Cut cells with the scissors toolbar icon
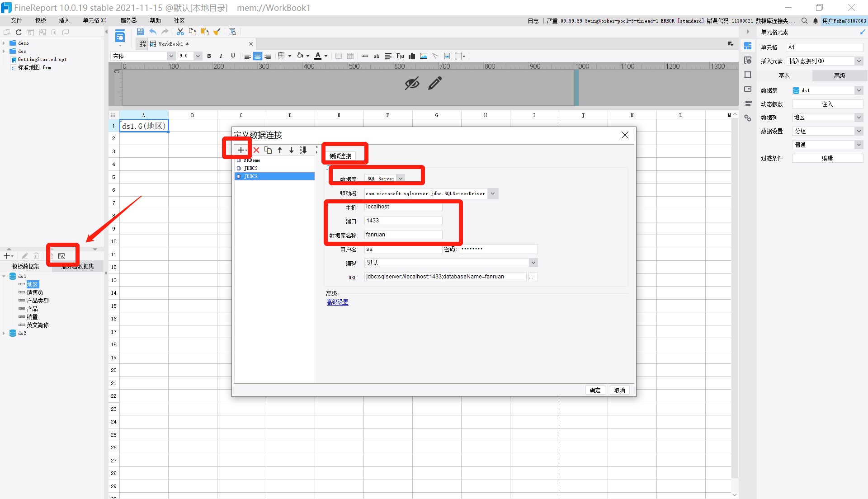The height and width of the screenshot is (499, 868). pyautogui.click(x=180, y=32)
